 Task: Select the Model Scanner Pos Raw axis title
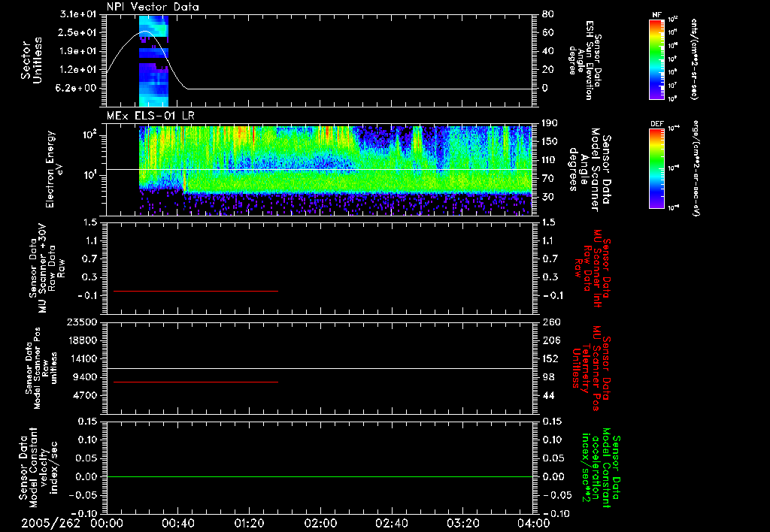pyautogui.click(x=41, y=368)
